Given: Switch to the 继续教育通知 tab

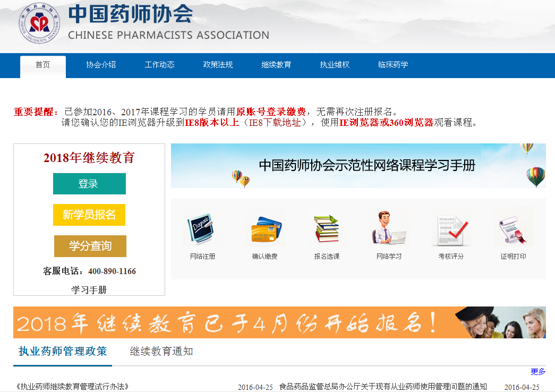Looking at the screenshot, I should (x=161, y=351).
